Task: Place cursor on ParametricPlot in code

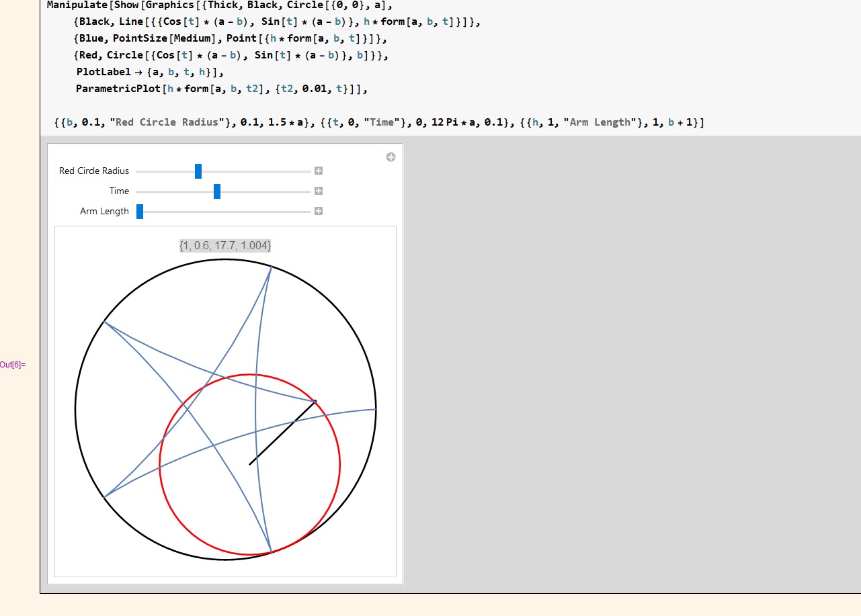Action: [x=118, y=89]
